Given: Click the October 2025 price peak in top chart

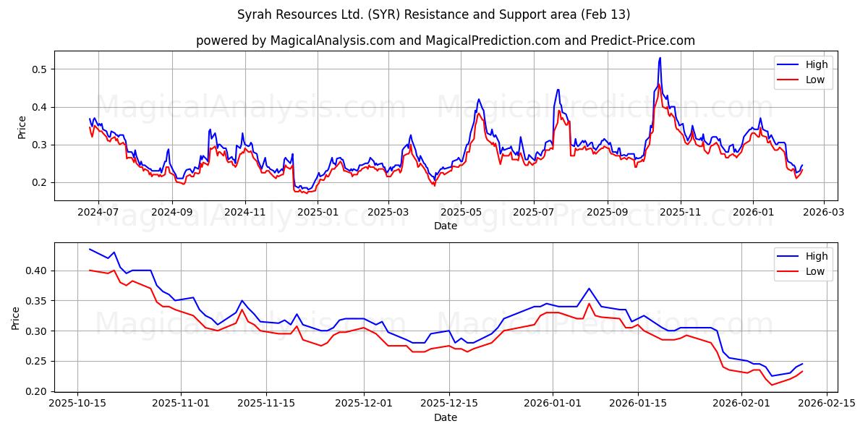Looking at the screenshot, I should (660, 58).
